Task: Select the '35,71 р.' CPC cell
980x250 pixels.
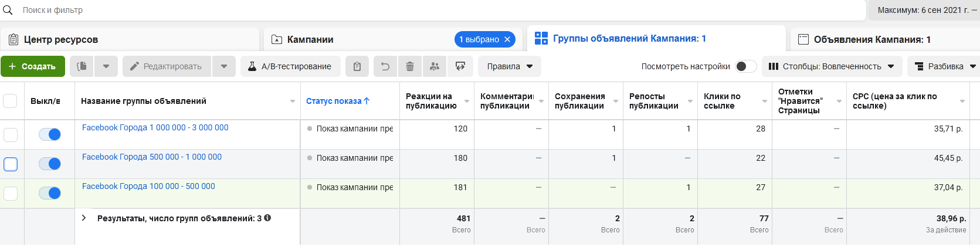Action: (x=908, y=135)
